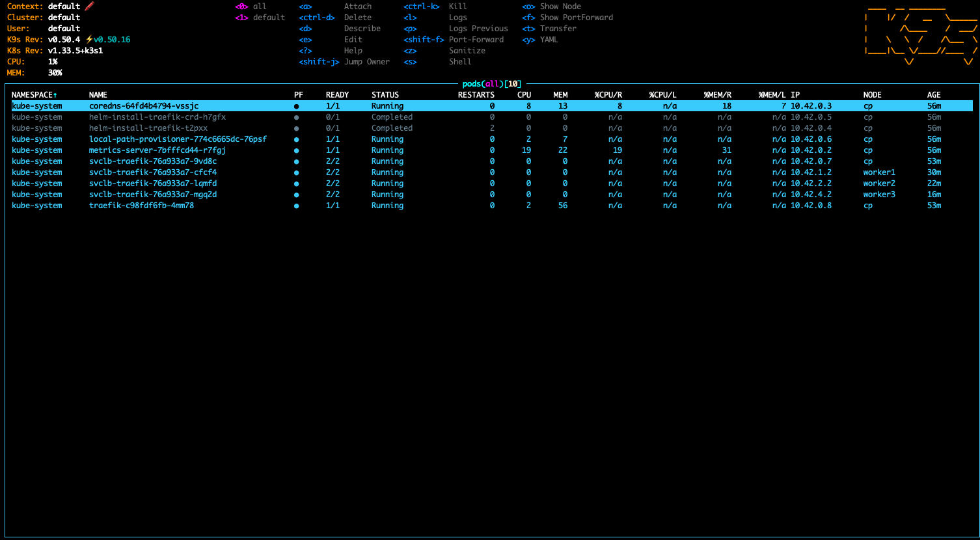Viewport: 980px width, 540px height.
Task: Click the lightning bolt update icon
Action: pos(89,40)
